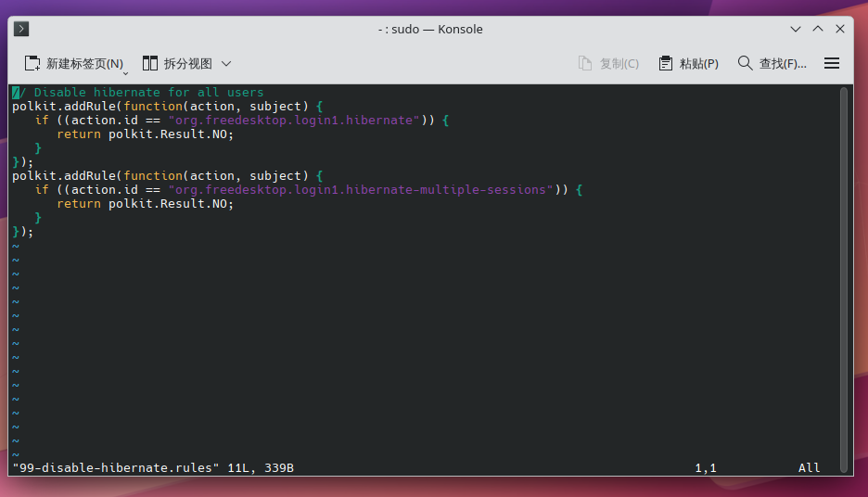868x497 pixels.
Task: Click the cursor position "1,1" indicator
Action: [x=705, y=468]
